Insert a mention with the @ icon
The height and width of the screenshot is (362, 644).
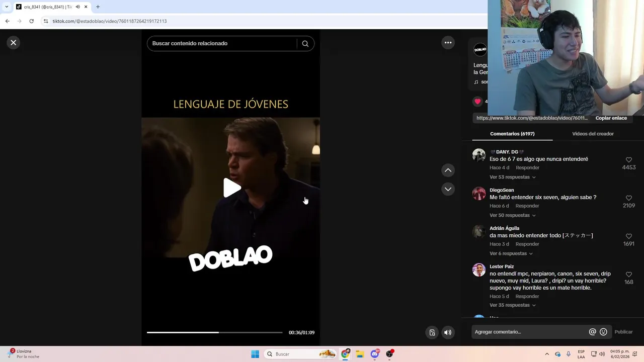point(592,332)
